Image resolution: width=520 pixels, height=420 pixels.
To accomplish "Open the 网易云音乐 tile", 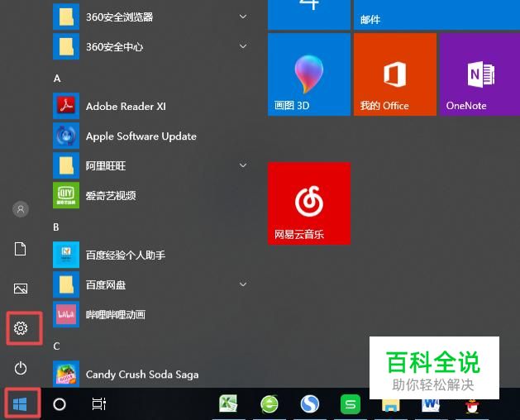I will pos(309,203).
